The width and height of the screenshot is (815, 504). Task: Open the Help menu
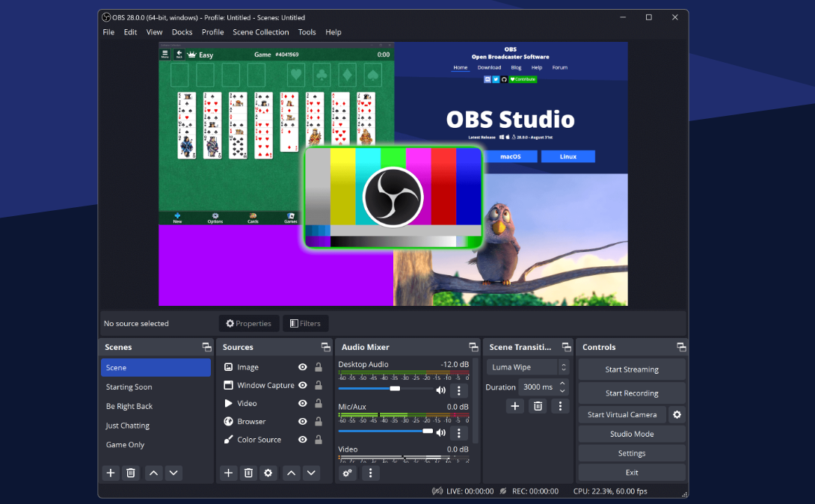coord(333,32)
